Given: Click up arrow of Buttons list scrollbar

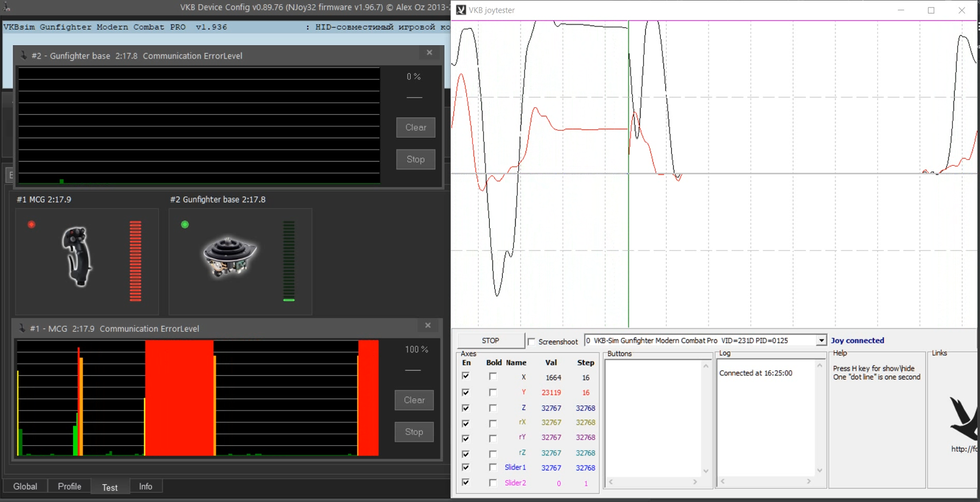Looking at the screenshot, I should pos(706,366).
